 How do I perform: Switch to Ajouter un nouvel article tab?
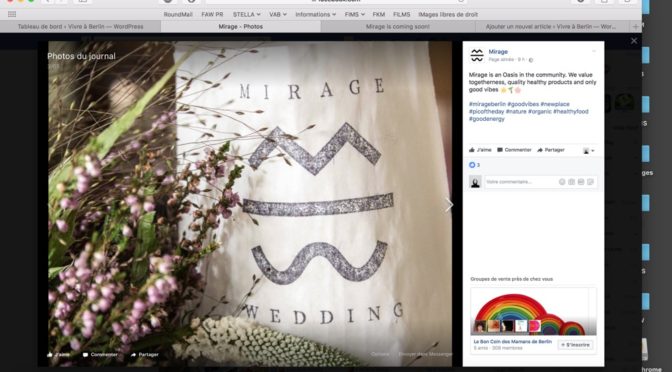point(551,27)
